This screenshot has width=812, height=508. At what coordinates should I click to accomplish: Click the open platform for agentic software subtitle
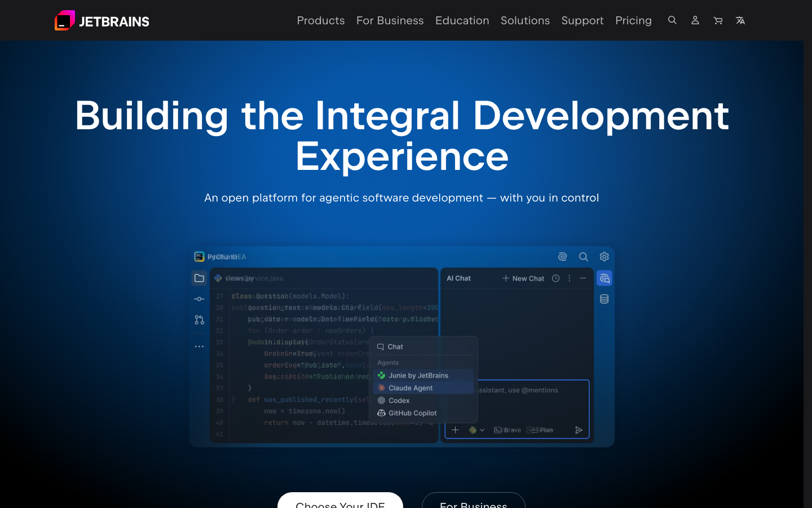[401, 198]
